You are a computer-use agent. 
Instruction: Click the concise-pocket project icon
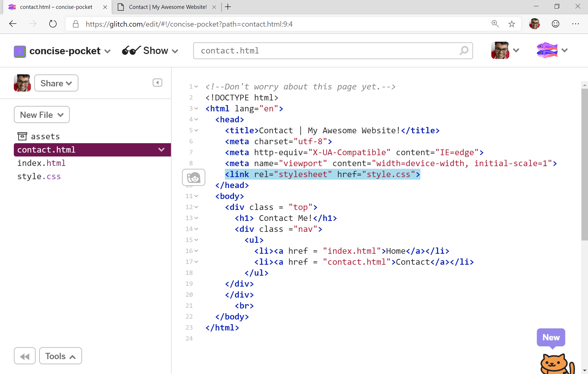(x=20, y=51)
